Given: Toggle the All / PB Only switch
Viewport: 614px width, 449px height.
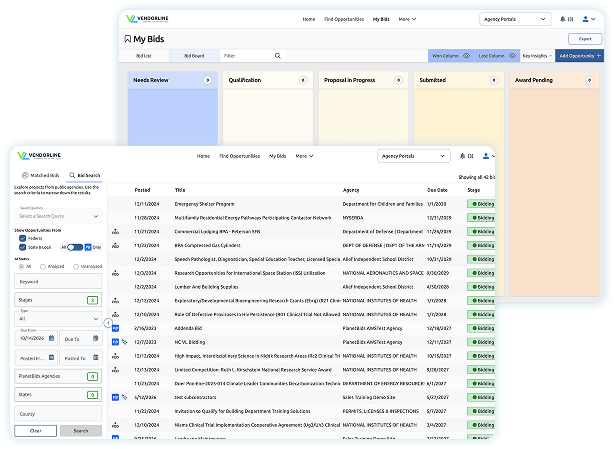Looking at the screenshot, I should 75,247.
